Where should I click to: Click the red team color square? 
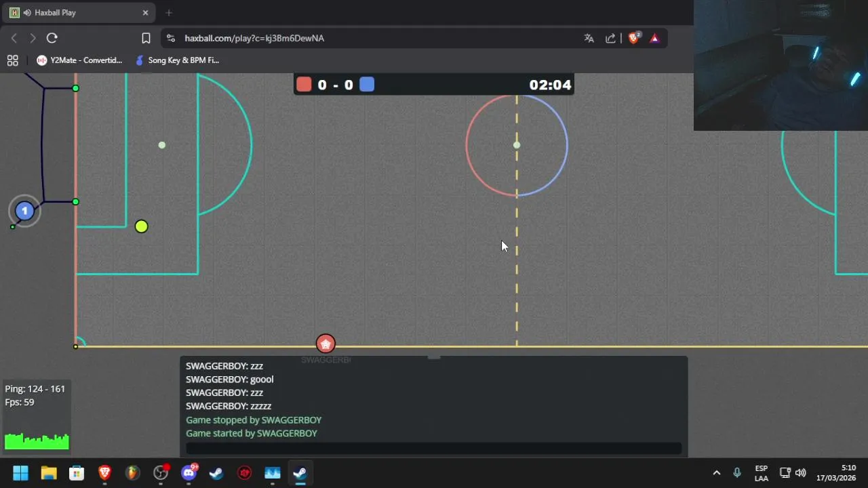click(x=304, y=84)
